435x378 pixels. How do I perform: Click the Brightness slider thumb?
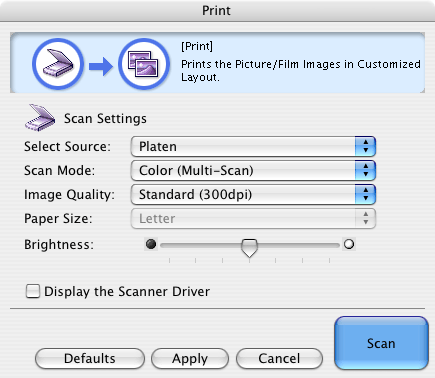coord(249,248)
